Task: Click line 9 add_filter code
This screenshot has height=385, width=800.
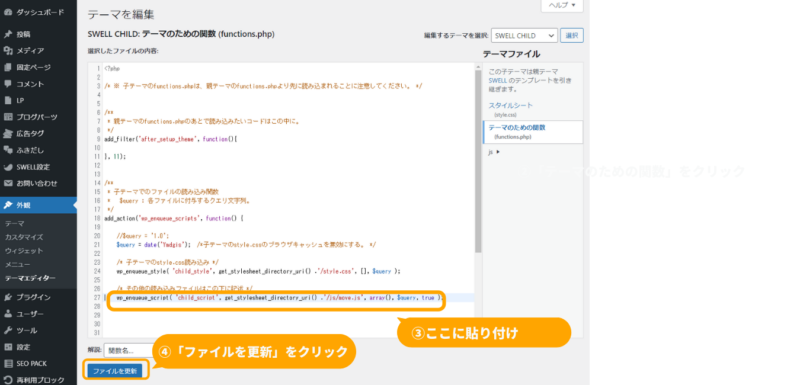Action: (171, 139)
